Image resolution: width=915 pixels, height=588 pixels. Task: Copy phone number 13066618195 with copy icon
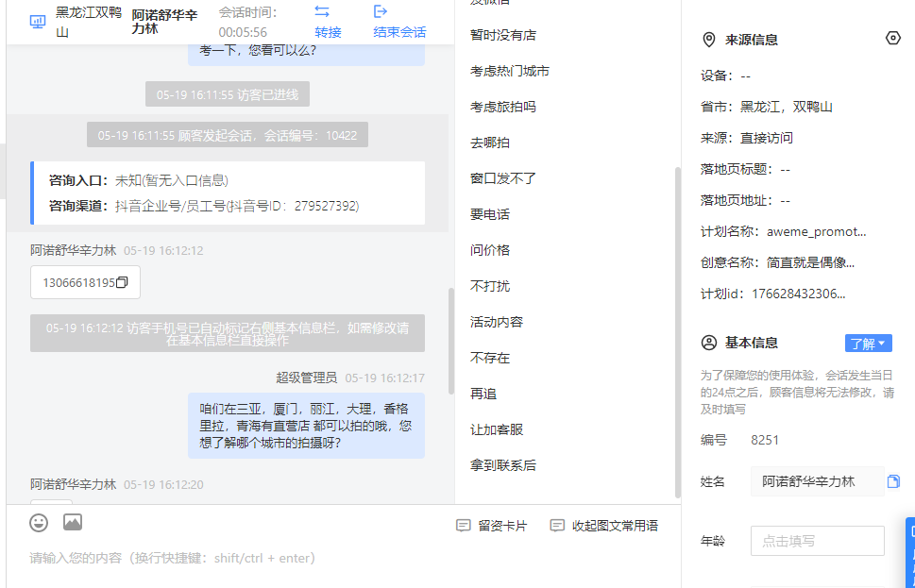122,283
